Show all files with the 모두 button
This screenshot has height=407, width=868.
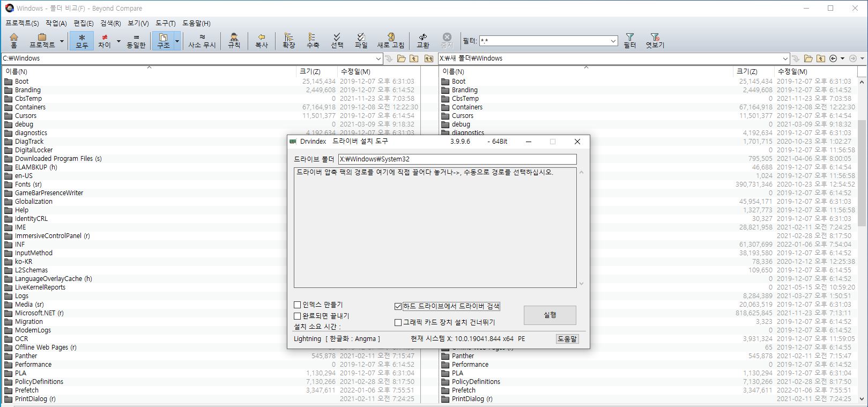click(x=81, y=40)
